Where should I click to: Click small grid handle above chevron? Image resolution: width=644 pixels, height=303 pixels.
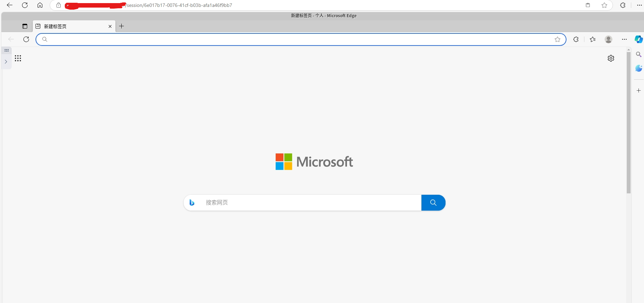7,50
